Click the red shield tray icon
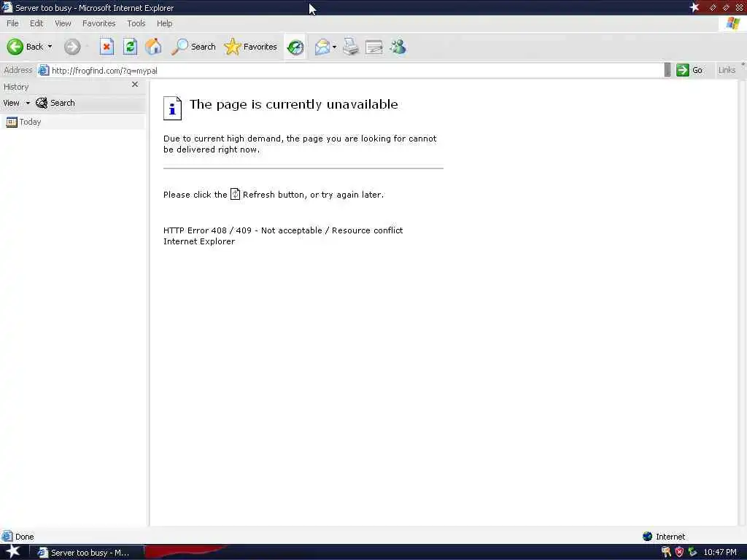The image size is (747, 560). pos(679,553)
